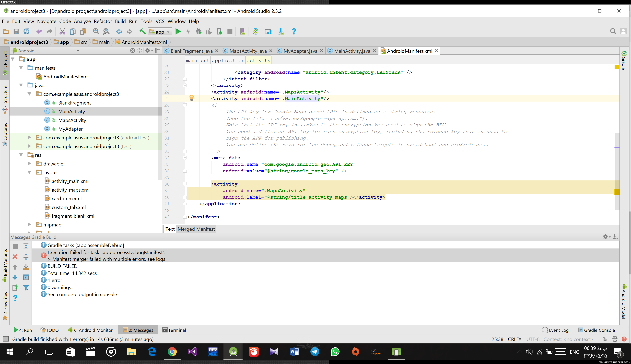Open the Android project view dropdown
Viewport: 631px width, 364px height.
[x=47, y=51]
